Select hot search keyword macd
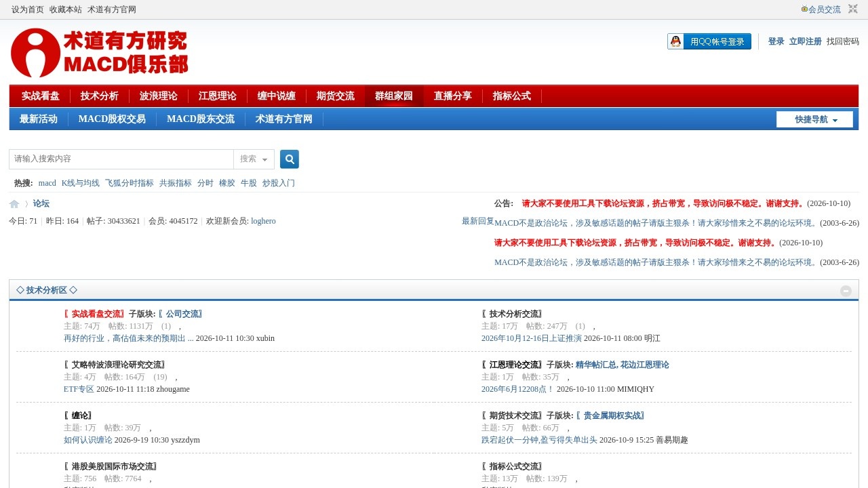868x488 pixels. pyautogui.click(x=47, y=183)
